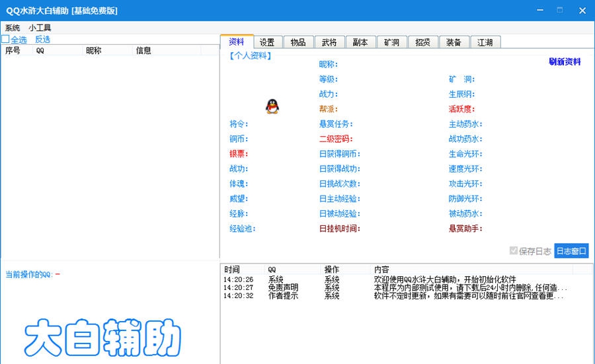Switch to the 江湖 tab

pos(485,42)
